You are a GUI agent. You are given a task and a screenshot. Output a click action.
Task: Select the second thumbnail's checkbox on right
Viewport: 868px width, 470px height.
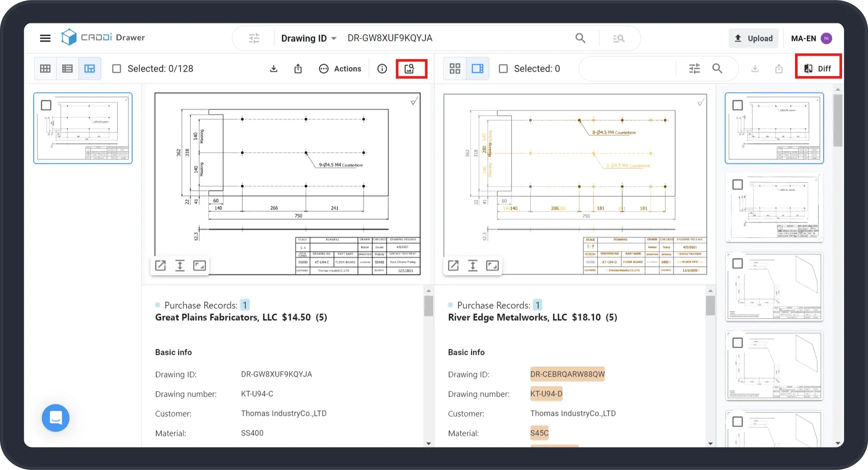coord(738,185)
